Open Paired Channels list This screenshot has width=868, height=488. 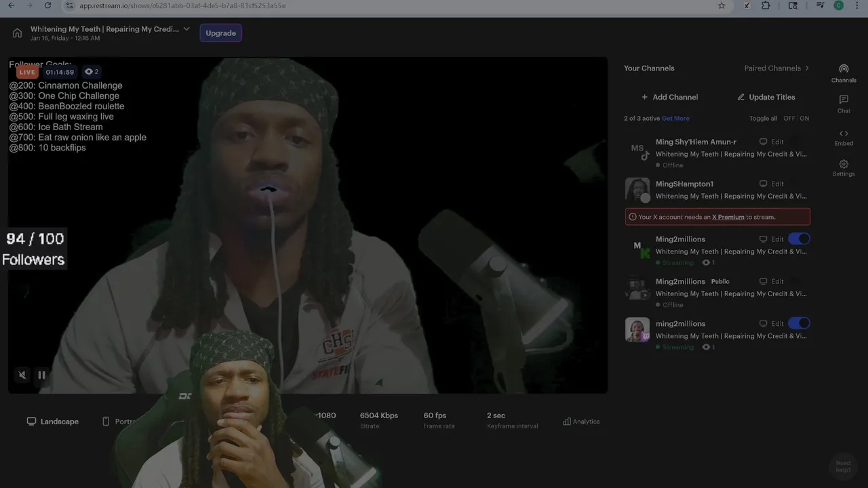[777, 68]
